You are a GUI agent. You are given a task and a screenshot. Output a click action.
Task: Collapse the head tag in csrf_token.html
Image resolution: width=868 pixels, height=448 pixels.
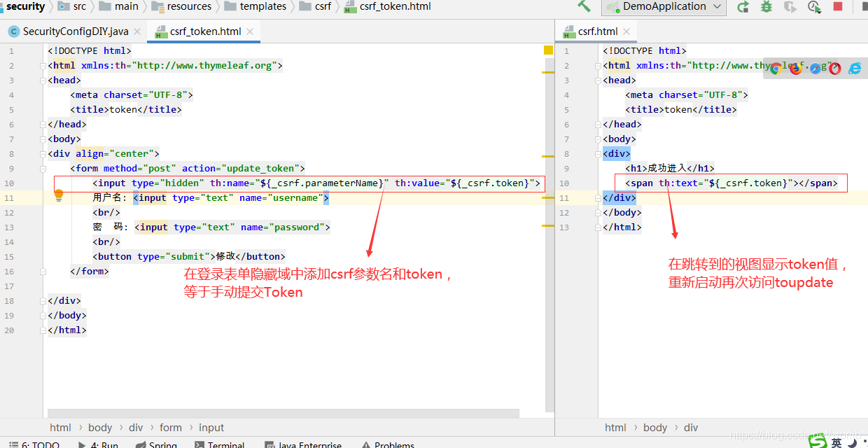tap(43, 80)
